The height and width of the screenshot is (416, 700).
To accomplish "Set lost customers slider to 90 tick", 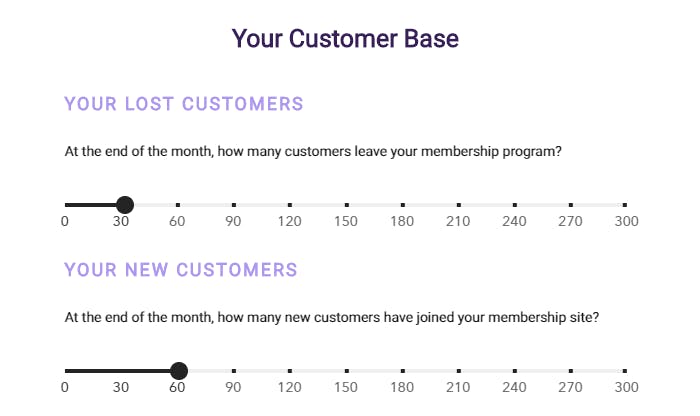I will pyautogui.click(x=234, y=205).
